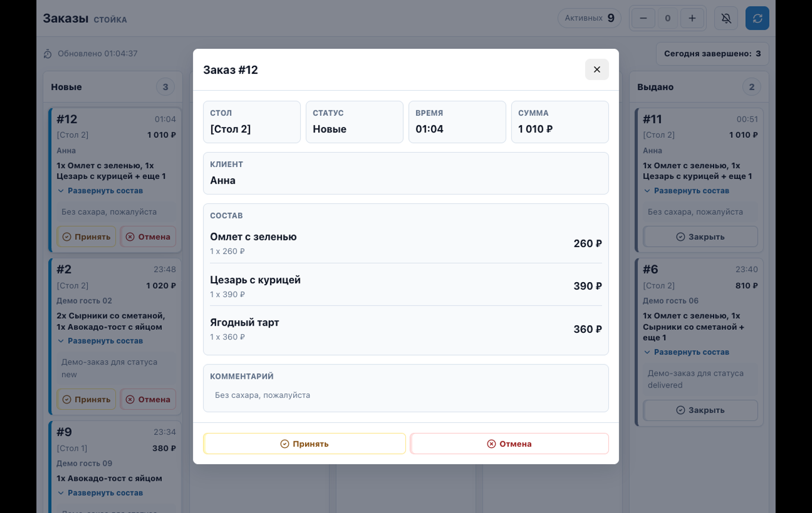Click the comment text under КОММЕНТАРИЙ in dialog
The height and width of the screenshot is (513, 812).
[263, 395]
